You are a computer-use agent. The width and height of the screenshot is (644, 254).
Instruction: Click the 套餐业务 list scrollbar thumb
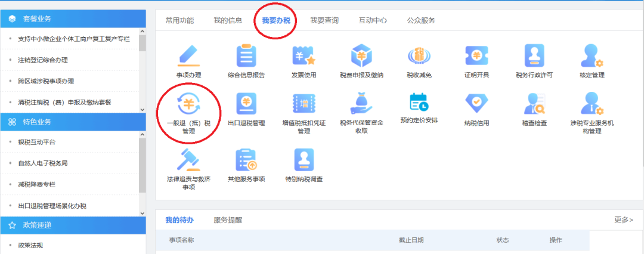142,43
